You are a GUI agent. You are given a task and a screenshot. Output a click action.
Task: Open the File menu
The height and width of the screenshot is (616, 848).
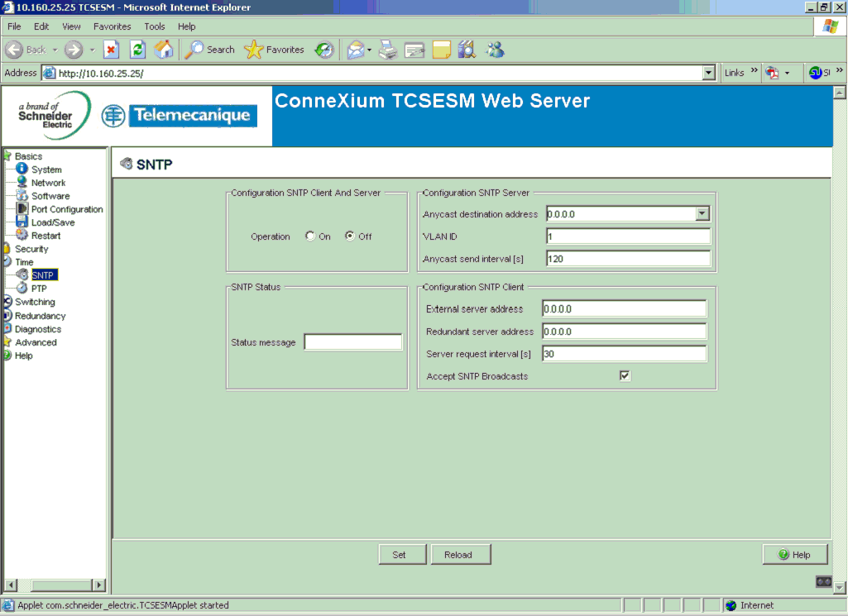click(14, 26)
